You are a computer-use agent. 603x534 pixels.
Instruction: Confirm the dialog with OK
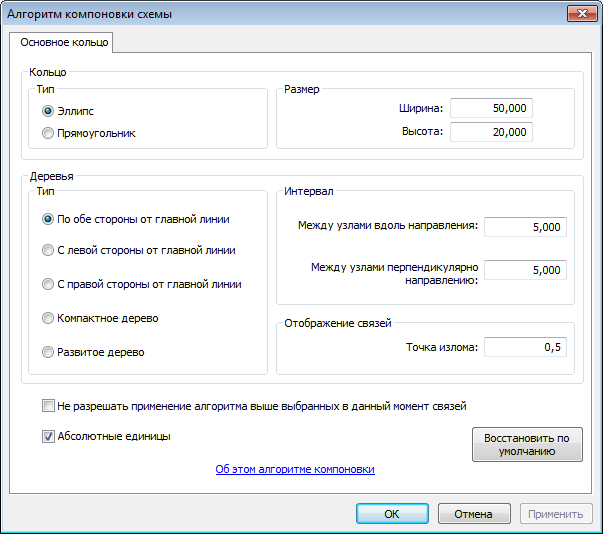392,514
